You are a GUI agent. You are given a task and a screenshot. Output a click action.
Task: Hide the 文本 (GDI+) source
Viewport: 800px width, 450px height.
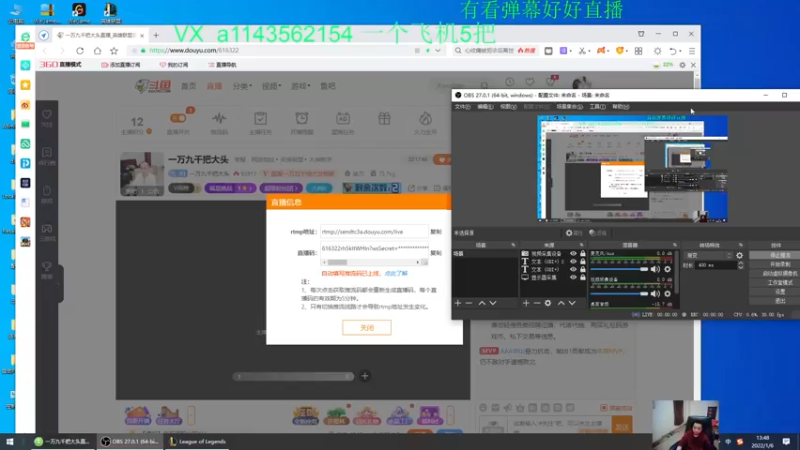click(x=573, y=269)
